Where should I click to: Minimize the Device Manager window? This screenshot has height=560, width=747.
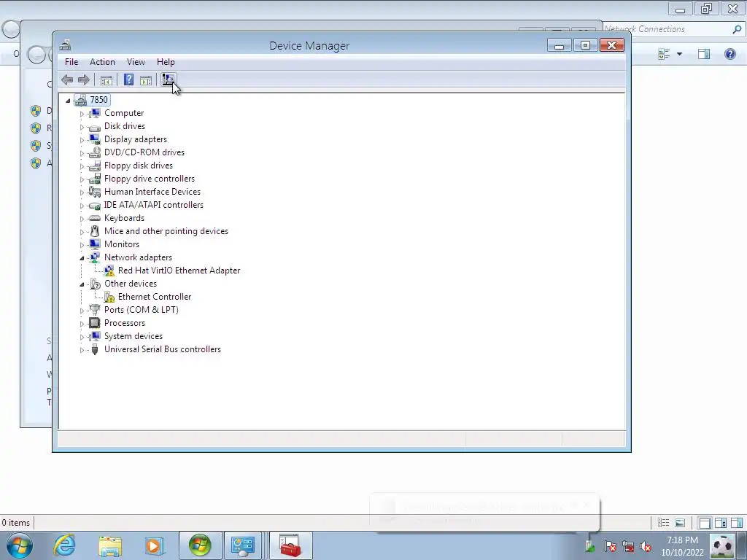(560, 46)
